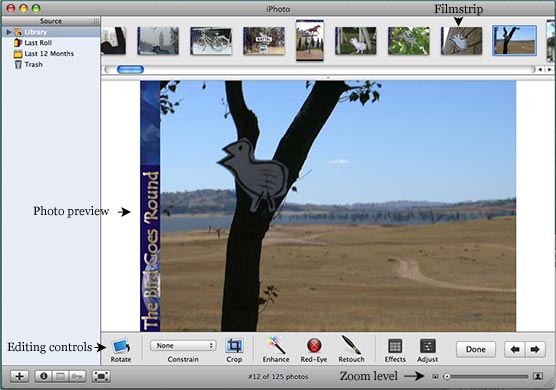Expand the Library disclosure triangle
Image resolution: width=556 pixels, height=390 pixels.
point(9,32)
